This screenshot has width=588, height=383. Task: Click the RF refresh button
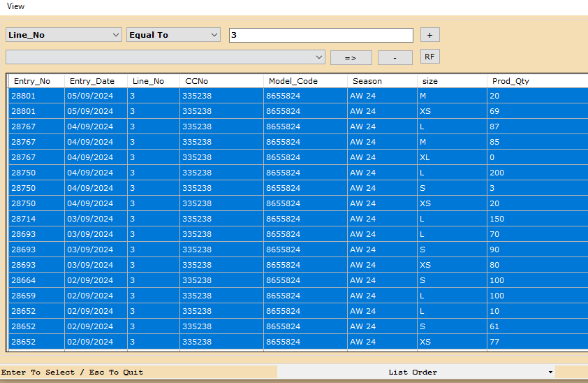[429, 57]
